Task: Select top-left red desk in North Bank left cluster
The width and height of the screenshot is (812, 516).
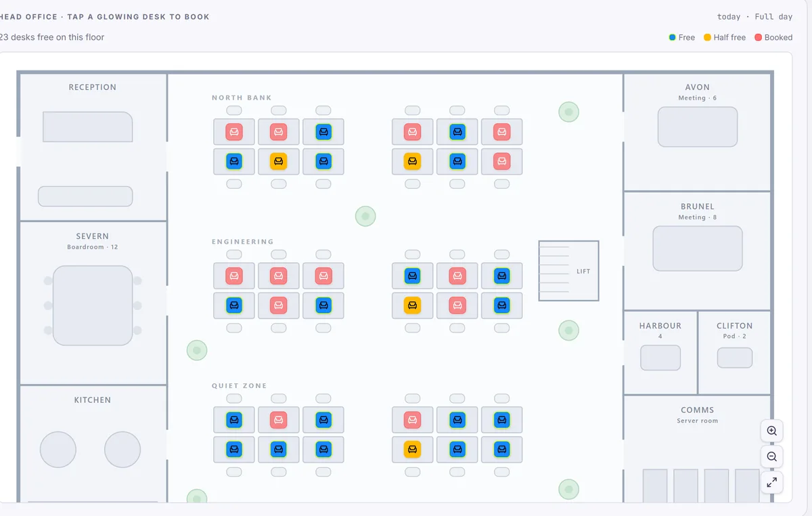Action: tap(234, 132)
